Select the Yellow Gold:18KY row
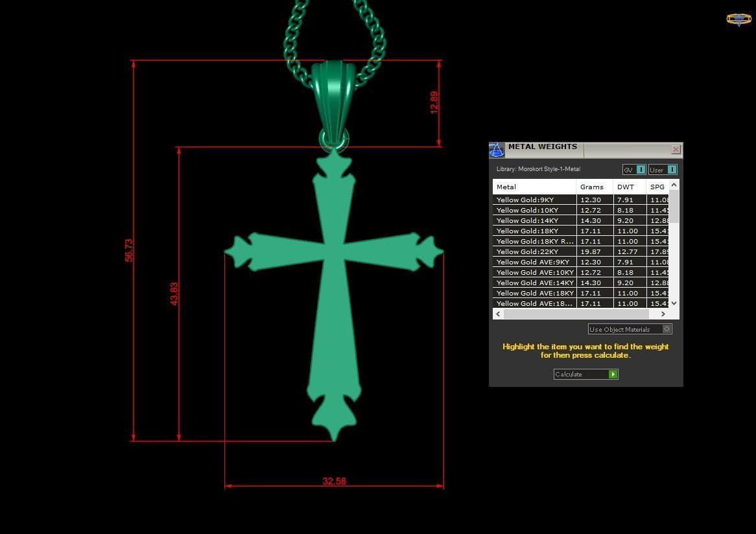The width and height of the screenshot is (756, 534). click(581, 231)
